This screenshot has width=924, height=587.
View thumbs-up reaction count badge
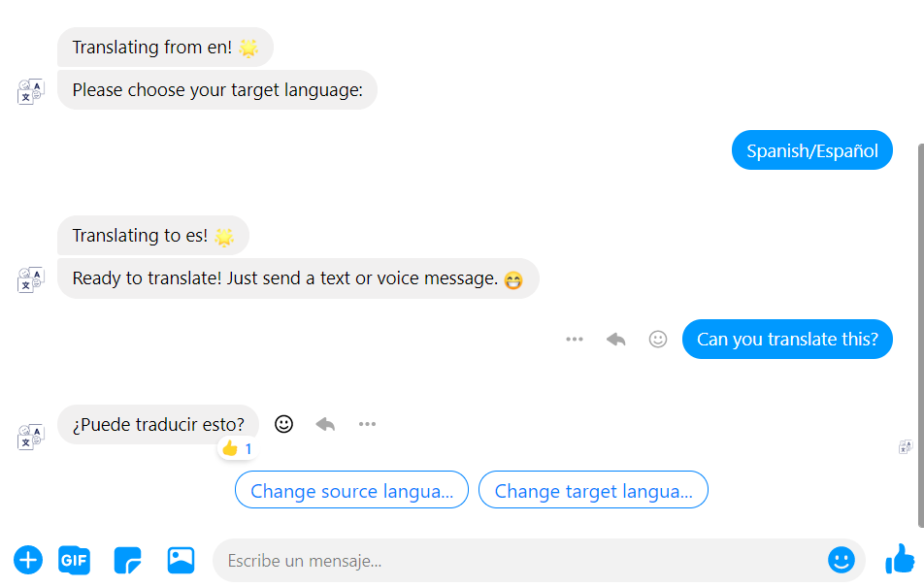pos(237,449)
